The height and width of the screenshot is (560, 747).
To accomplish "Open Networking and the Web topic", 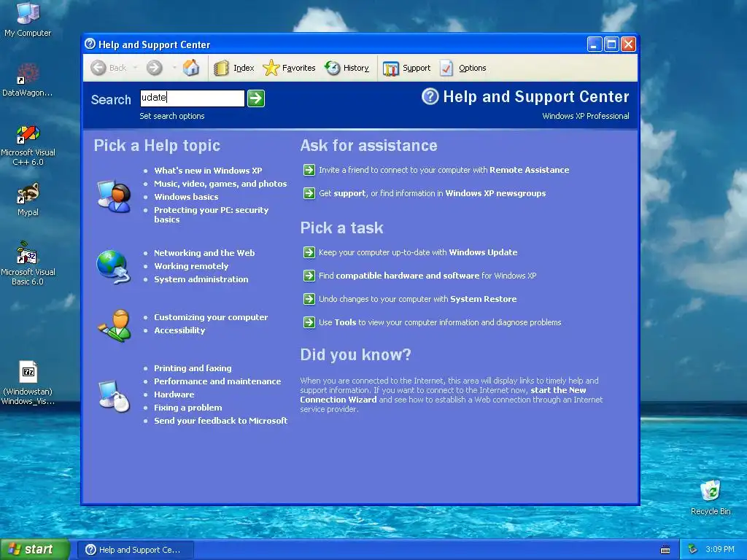I will [204, 253].
